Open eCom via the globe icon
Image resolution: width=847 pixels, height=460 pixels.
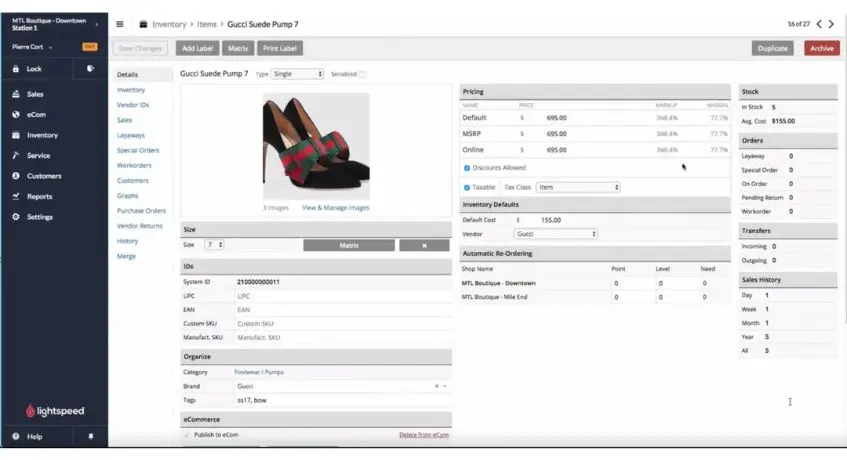pyautogui.click(x=16, y=115)
